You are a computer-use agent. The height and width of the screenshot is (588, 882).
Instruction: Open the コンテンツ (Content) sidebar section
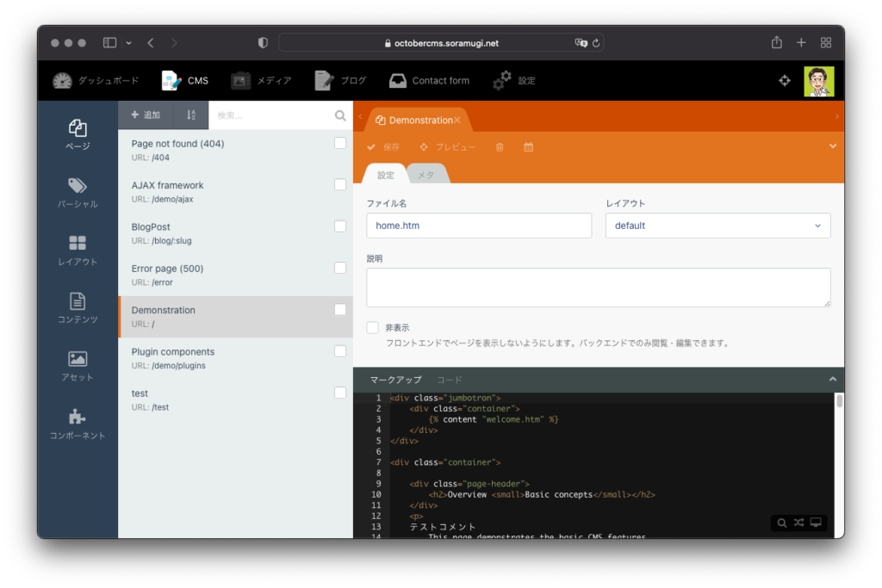tap(78, 308)
